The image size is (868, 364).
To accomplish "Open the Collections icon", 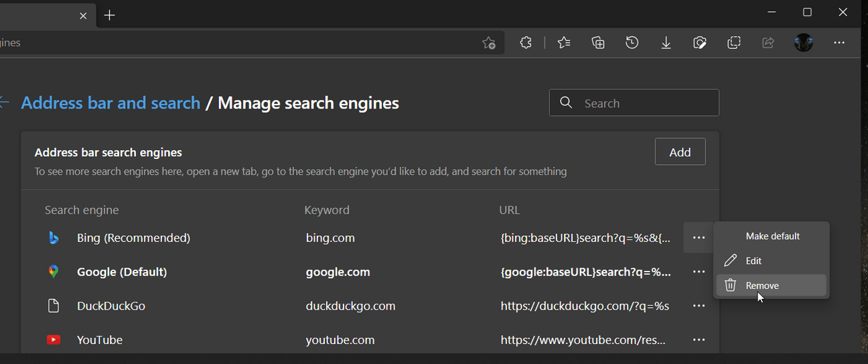I will pyautogui.click(x=598, y=43).
